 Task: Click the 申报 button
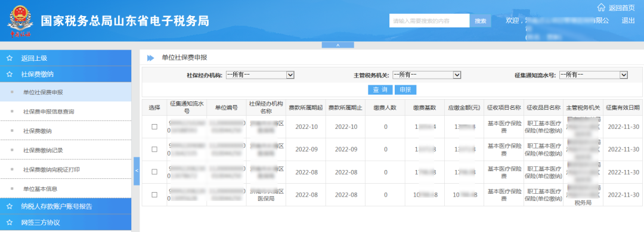point(405,90)
